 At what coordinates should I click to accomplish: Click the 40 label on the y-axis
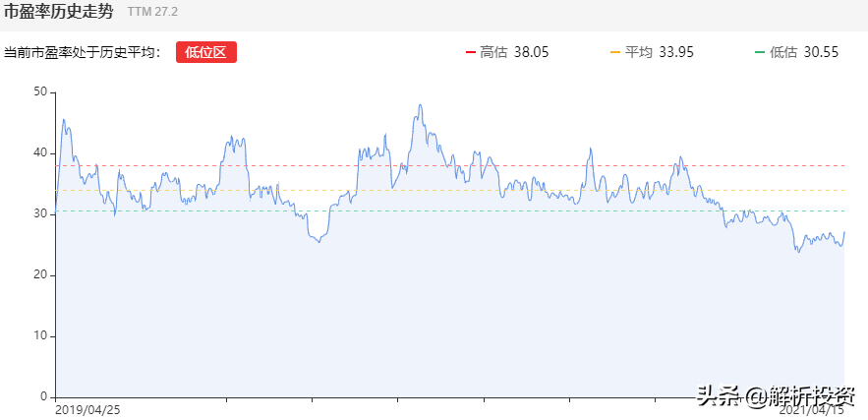[40, 152]
